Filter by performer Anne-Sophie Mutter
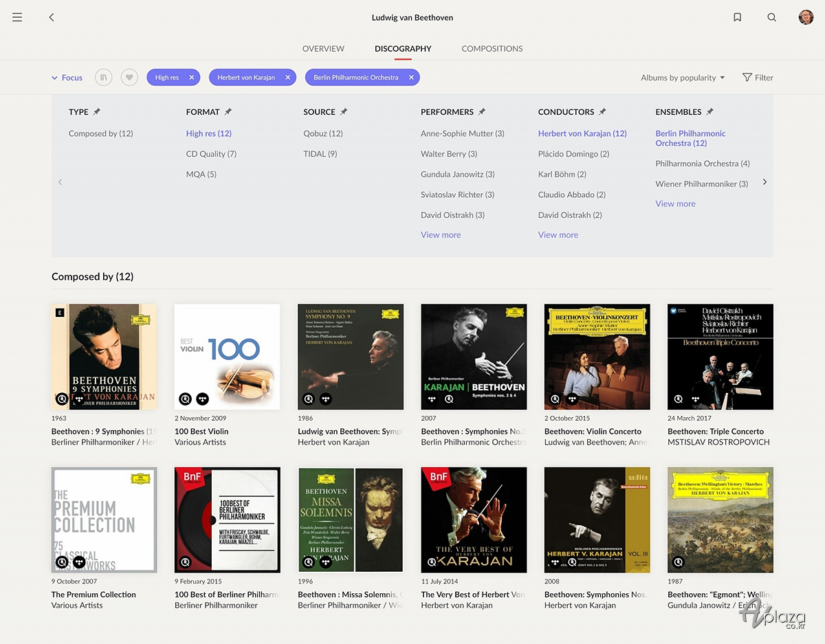The height and width of the screenshot is (644, 825). tap(463, 133)
